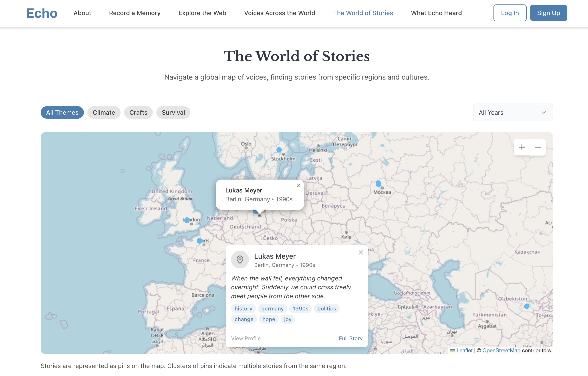This screenshot has height=376, width=588.
Task: Filter stories by Survival theme
Action: coord(173,113)
